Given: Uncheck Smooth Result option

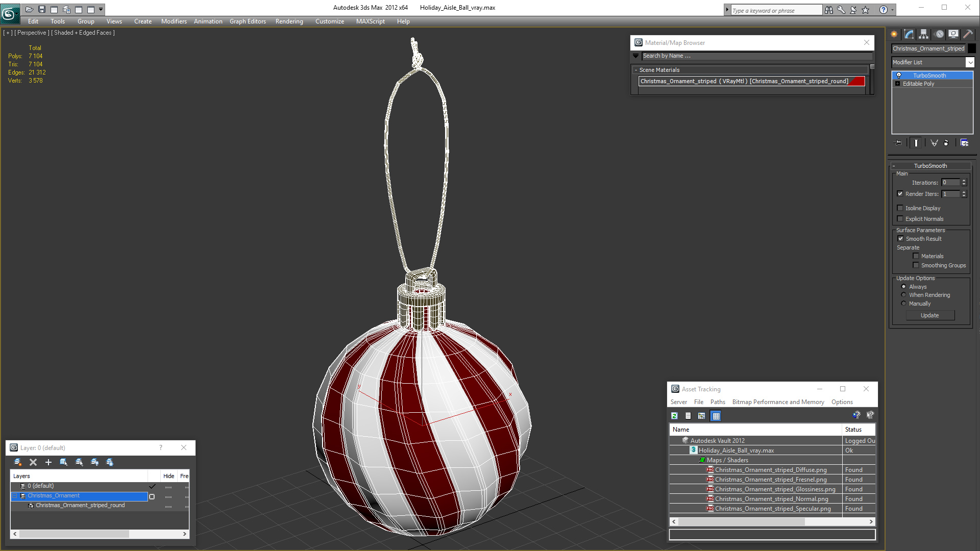Looking at the screenshot, I should (900, 239).
